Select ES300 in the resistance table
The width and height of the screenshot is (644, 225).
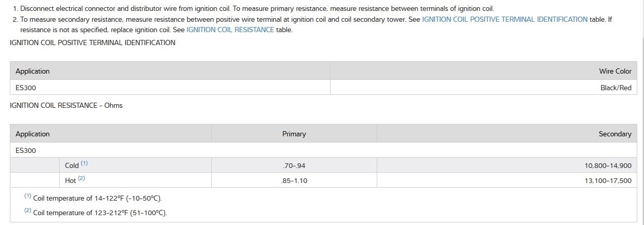coord(26,150)
